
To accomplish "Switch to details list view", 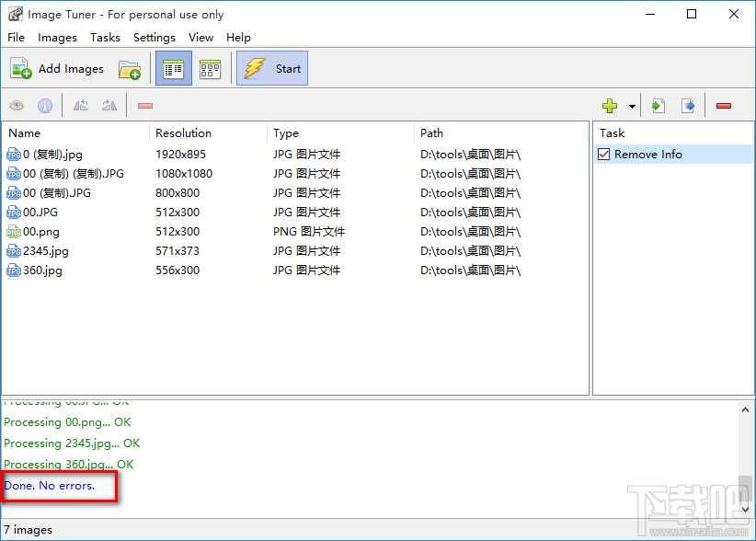I will (173, 69).
